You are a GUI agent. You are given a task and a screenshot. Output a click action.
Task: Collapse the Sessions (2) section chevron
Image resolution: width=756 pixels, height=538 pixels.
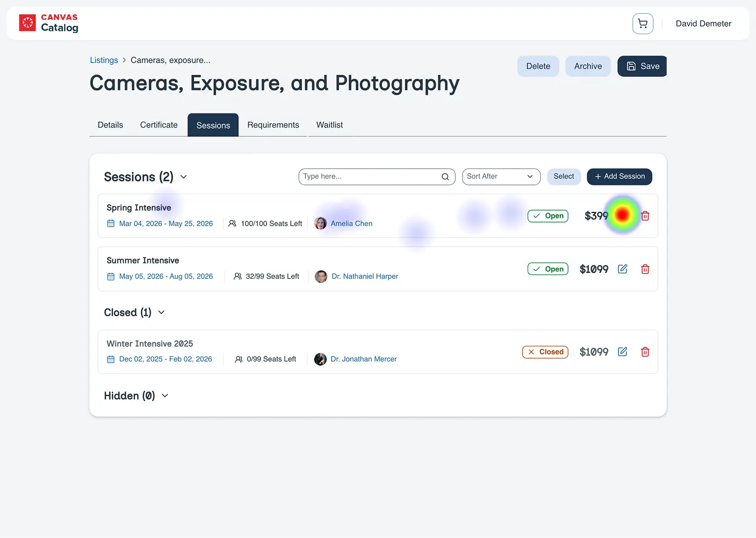184,177
